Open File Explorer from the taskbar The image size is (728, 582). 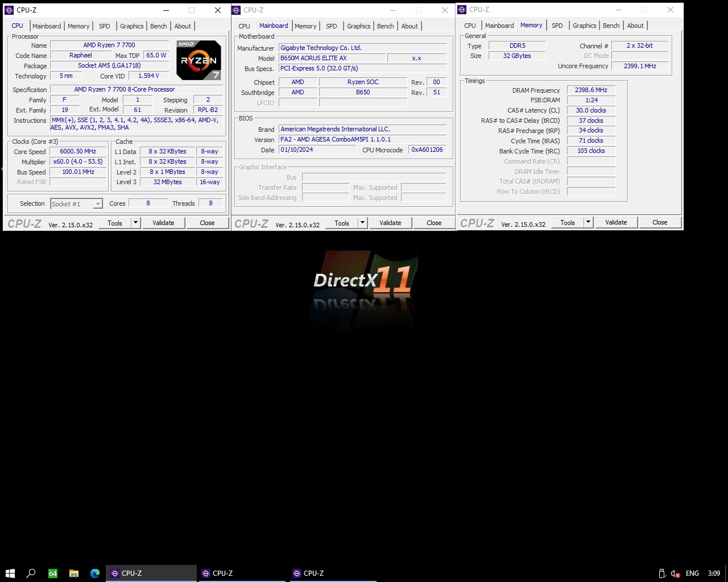coord(74,573)
